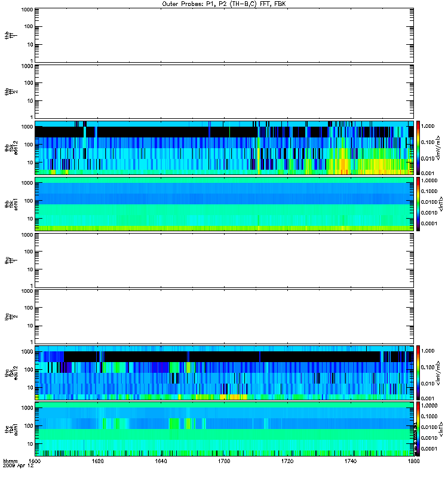This screenshot has height=478, width=448.
Task: Click '1.000' tick on thb edc12 colorbar
Action: coord(428,126)
